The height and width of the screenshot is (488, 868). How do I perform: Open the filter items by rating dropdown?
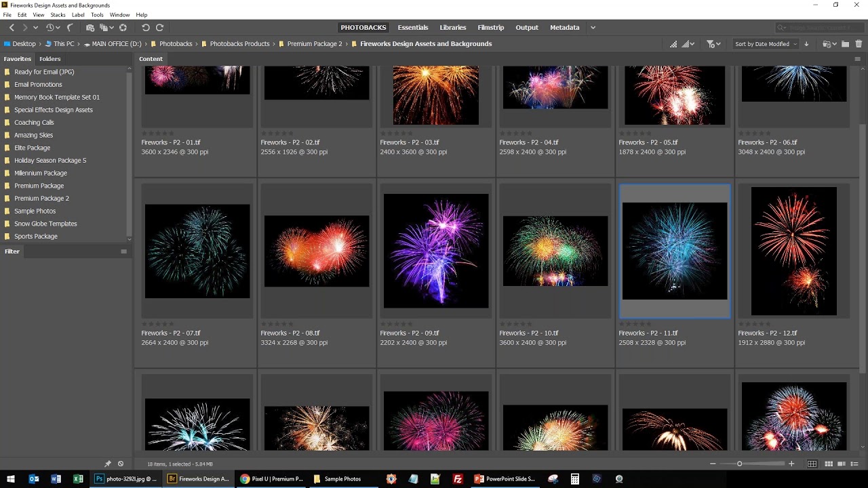pyautogui.click(x=713, y=44)
